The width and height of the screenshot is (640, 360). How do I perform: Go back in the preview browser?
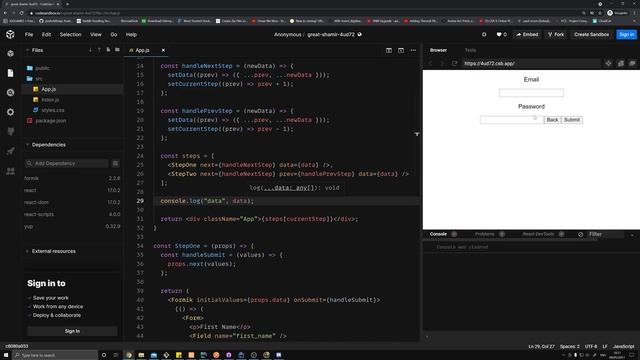430,64
